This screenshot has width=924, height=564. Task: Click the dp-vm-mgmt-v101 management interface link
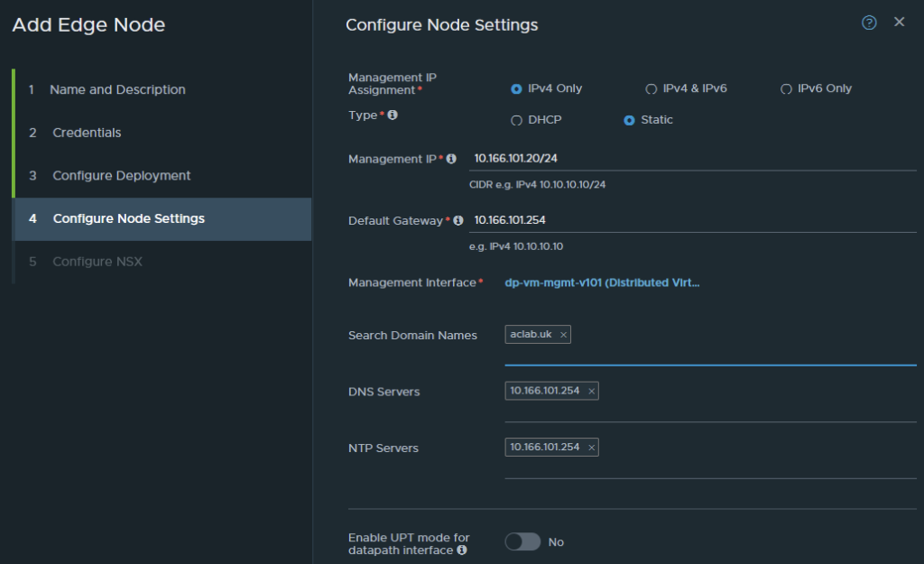(602, 282)
